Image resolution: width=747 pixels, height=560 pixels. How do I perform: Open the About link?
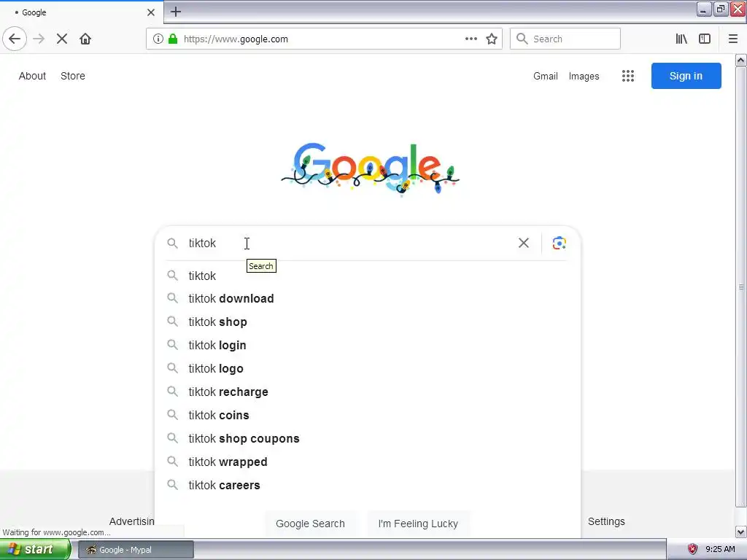[x=32, y=76]
